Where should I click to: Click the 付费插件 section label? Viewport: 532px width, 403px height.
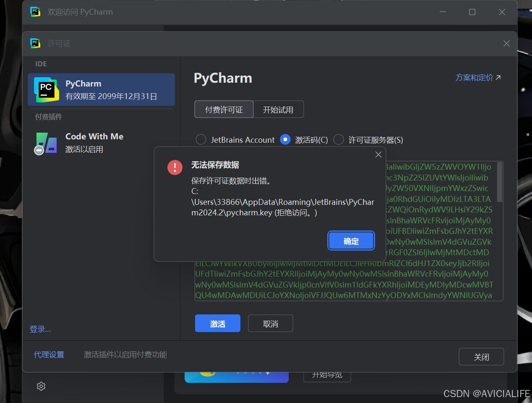49,117
